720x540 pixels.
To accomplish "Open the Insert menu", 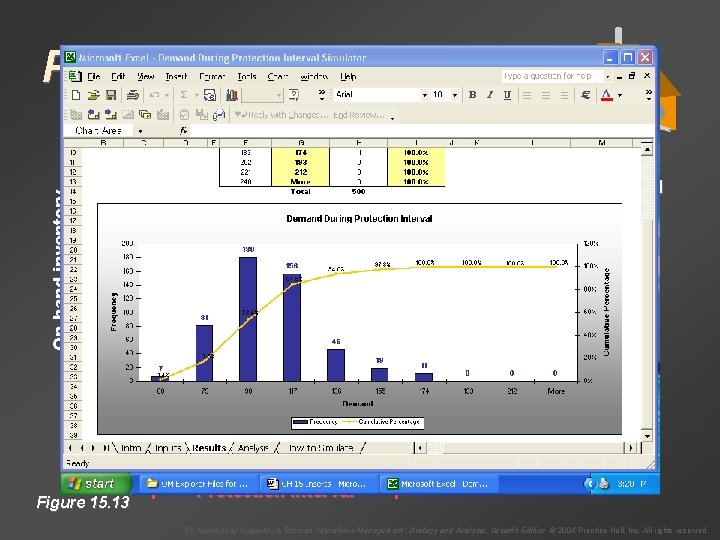I will [x=176, y=76].
